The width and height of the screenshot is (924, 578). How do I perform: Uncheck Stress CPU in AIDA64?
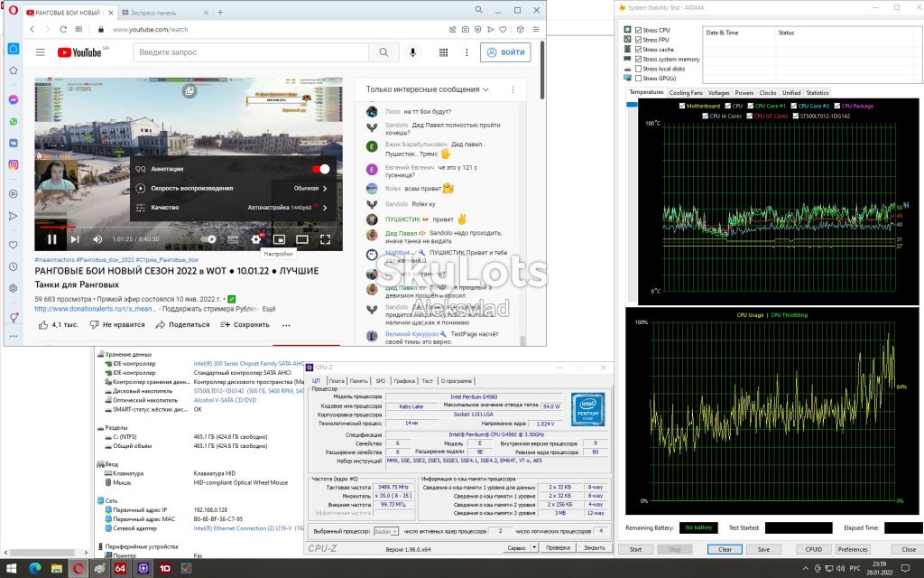pyautogui.click(x=638, y=30)
